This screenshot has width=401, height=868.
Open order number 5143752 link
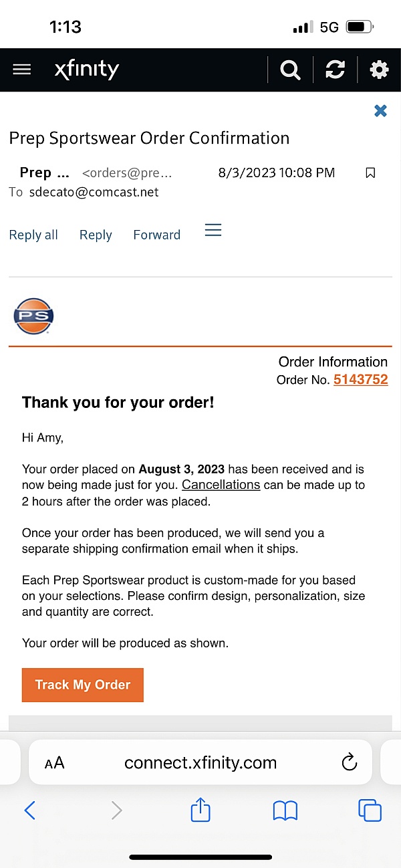(x=360, y=380)
